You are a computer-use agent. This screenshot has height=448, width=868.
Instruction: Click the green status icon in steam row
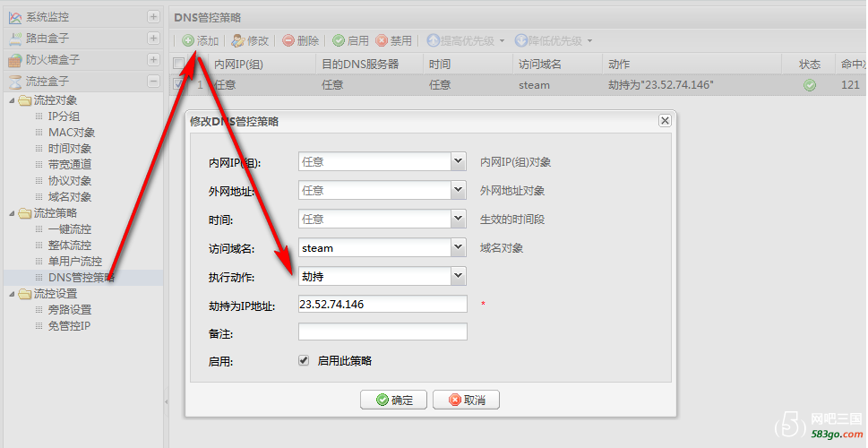point(810,85)
